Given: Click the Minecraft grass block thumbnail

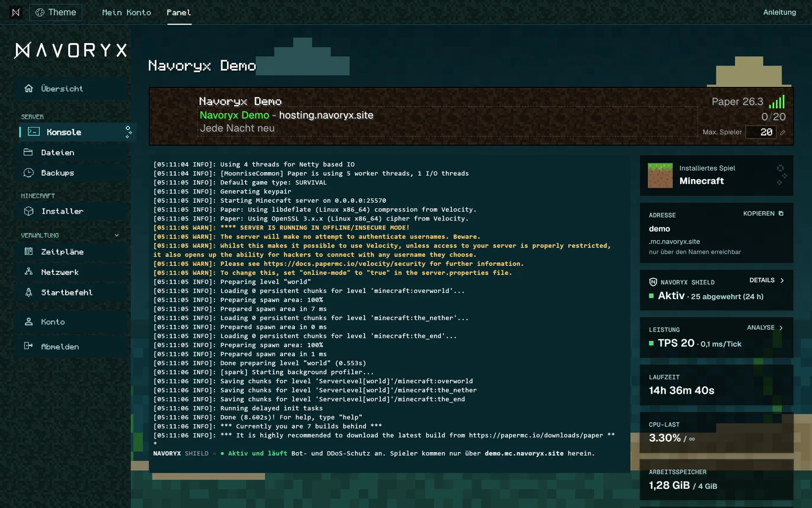Looking at the screenshot, I should (x=660, y=176).
